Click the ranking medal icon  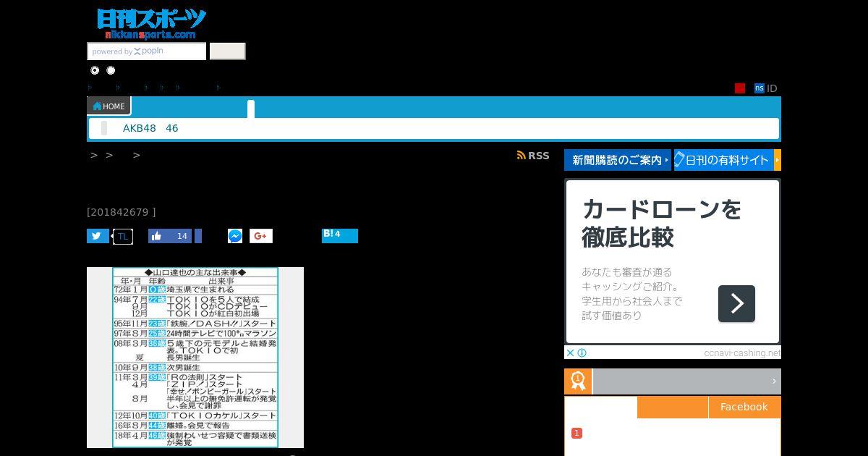[x=578, y=381]
